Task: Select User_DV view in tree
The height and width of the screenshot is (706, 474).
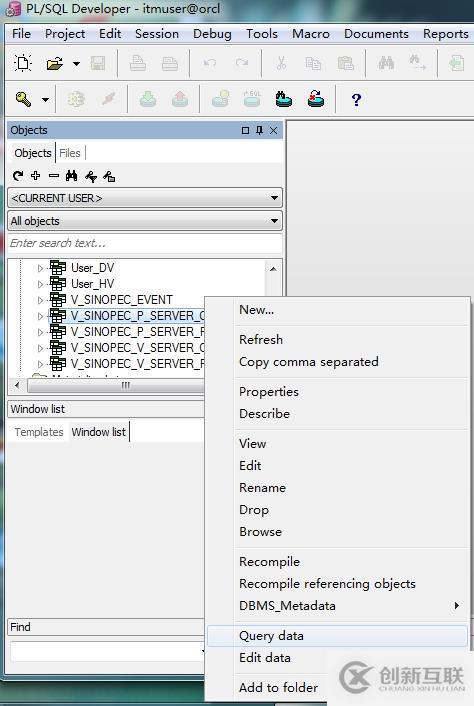Action: pos(93,268)
